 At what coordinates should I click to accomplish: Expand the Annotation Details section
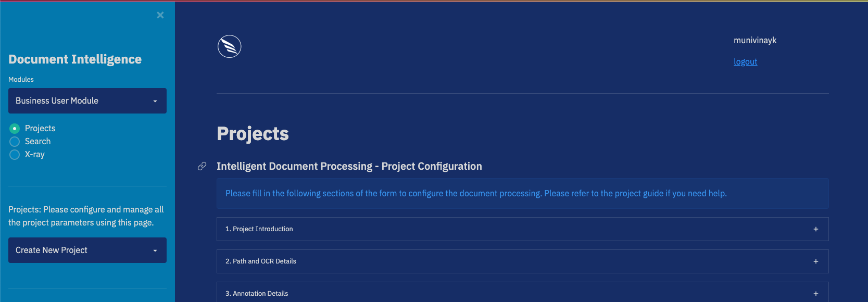click(522, 293)
